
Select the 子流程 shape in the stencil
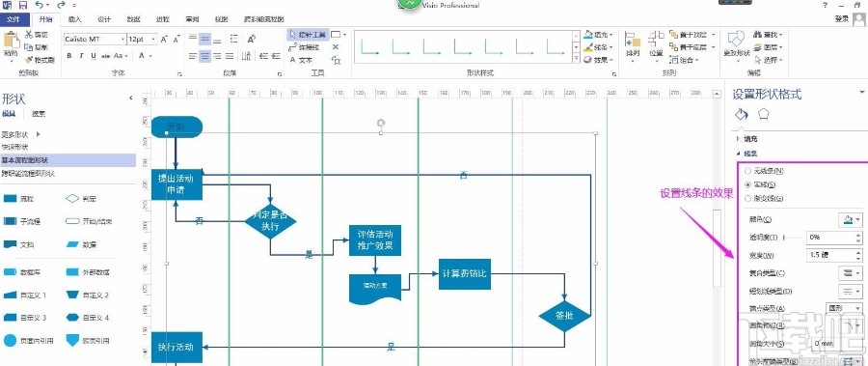tap(22, 221)
